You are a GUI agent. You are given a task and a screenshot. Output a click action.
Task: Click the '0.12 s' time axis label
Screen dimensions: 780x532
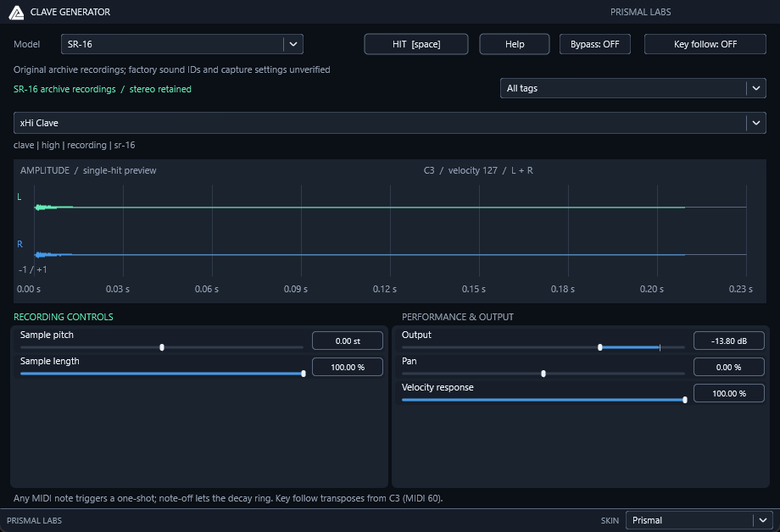385,289
